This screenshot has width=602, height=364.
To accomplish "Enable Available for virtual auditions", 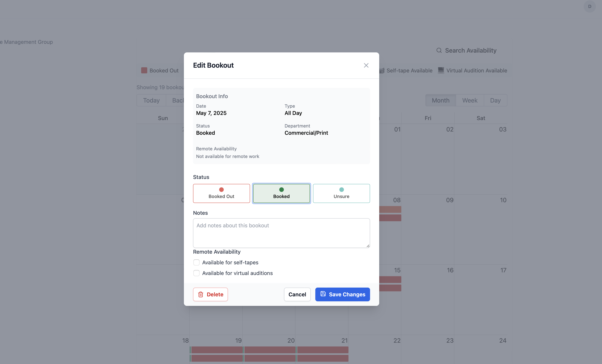I will click(x=196, y=273).
